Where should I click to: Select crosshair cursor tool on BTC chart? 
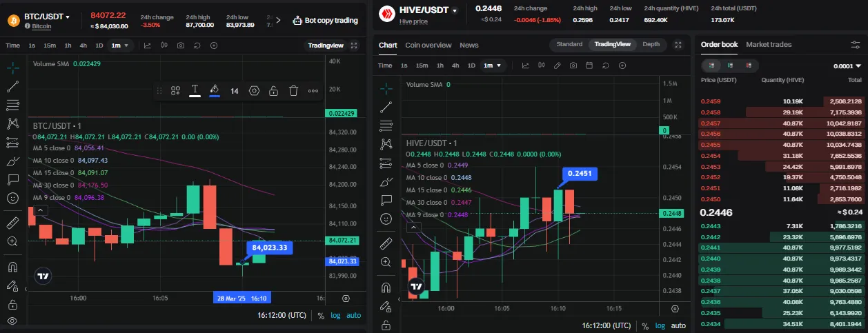(x=12, y=68)
